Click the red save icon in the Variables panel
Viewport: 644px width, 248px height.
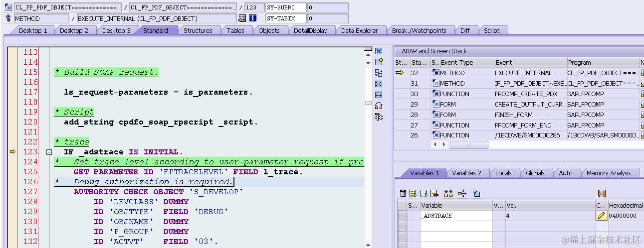[602, 193]
